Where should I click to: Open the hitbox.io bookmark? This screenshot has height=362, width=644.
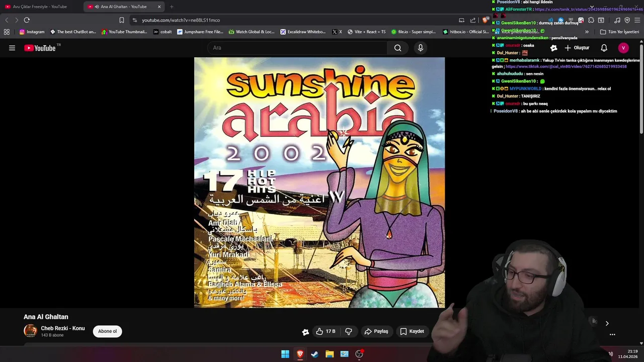[x=466, y=32]
